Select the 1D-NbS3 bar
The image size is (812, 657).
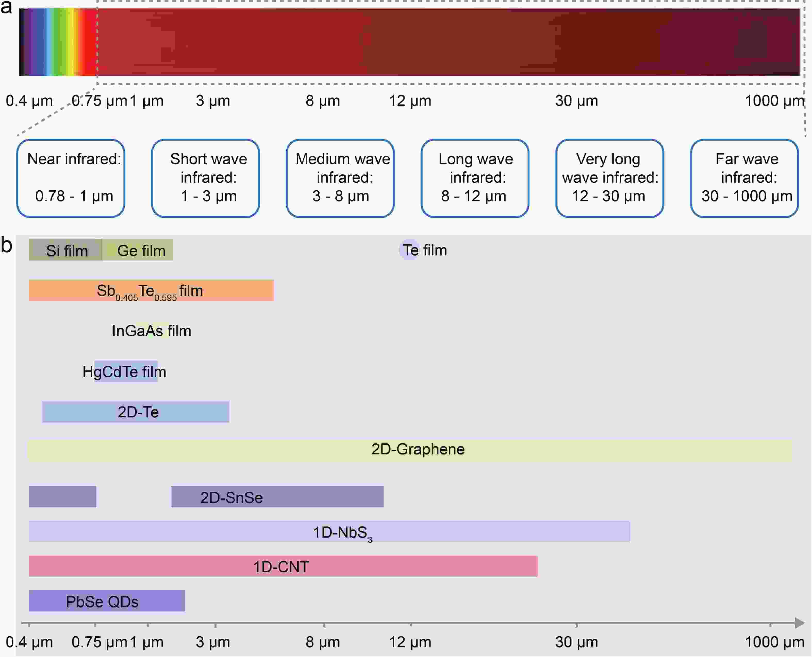click(329, 531)
